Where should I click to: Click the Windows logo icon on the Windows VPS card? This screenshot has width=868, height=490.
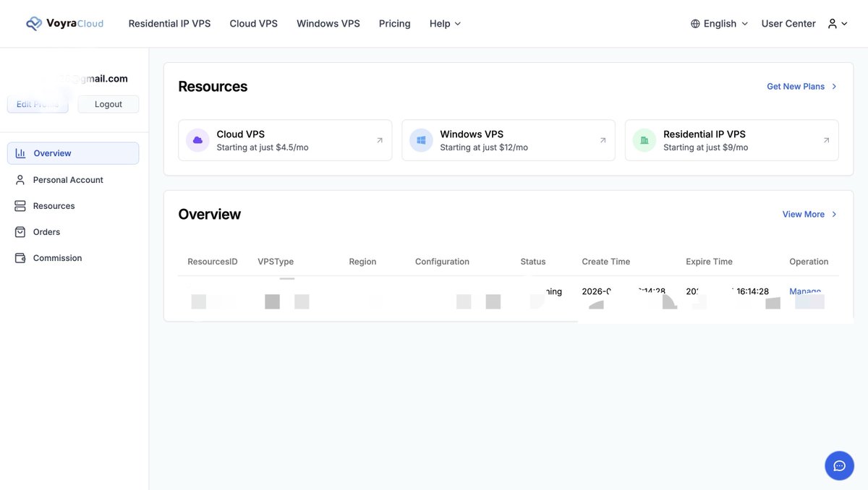[421, 140]
